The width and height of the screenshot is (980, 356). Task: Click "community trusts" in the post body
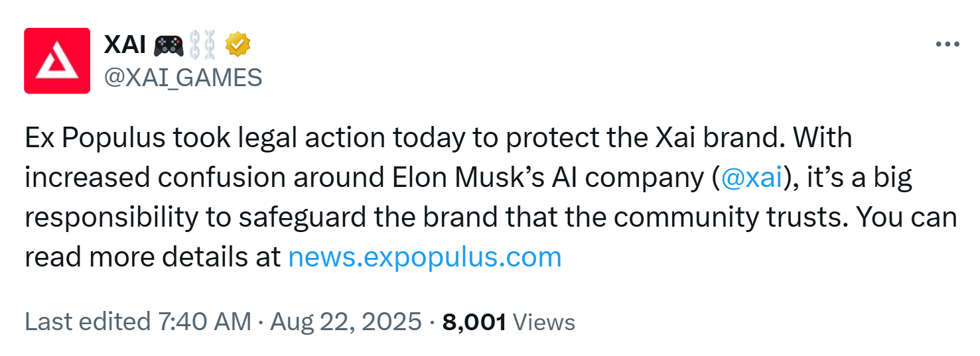click(x=718, y=217)
